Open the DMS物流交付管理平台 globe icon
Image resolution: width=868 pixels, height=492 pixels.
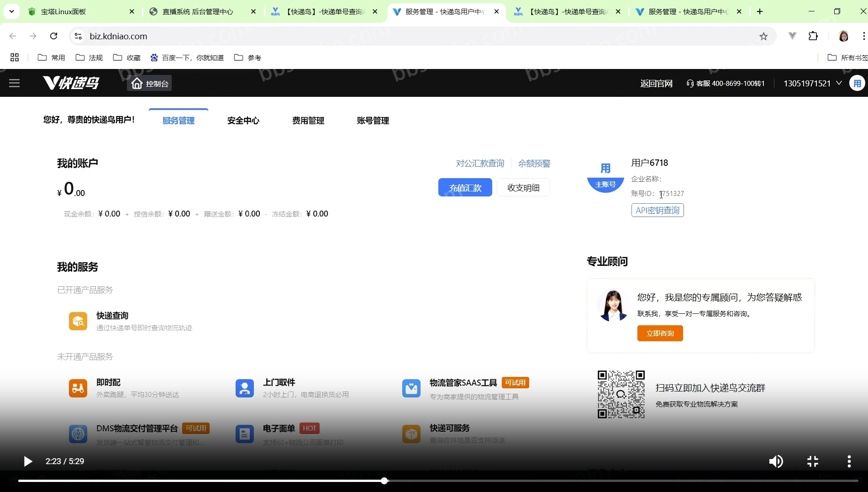pos(78,434)
